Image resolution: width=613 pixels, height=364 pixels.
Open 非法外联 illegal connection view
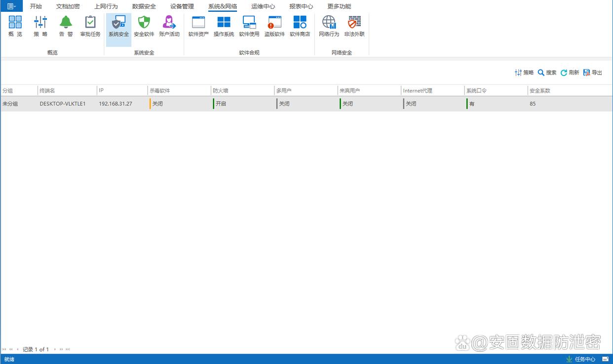[x=354, y=26]
